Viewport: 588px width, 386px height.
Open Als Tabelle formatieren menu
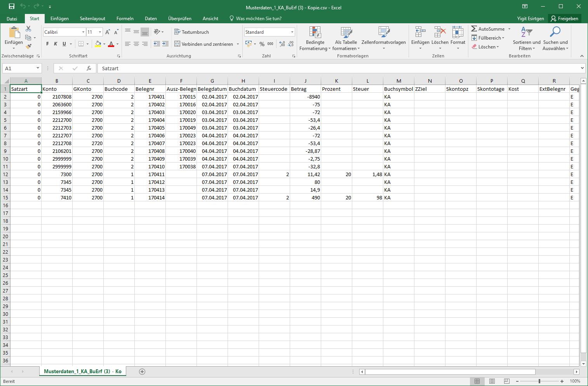[x=346, y=38]
